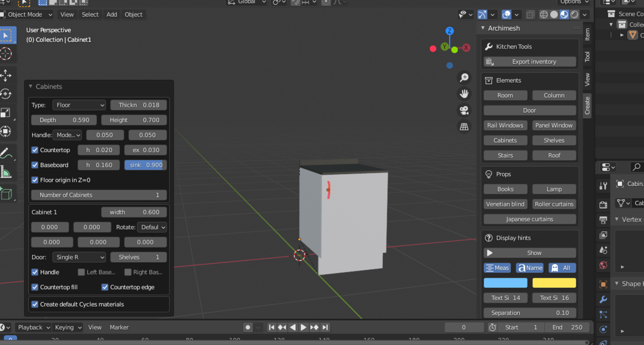Viewport: 644px width, 345px height.
Task: Switch perspective/orthographic with the grid icon
Action: tap(464, 127)
